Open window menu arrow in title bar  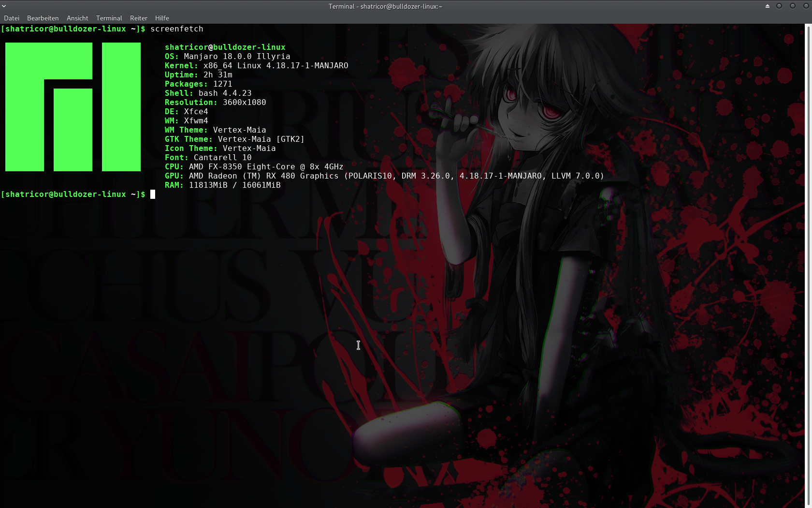(4, 6)
